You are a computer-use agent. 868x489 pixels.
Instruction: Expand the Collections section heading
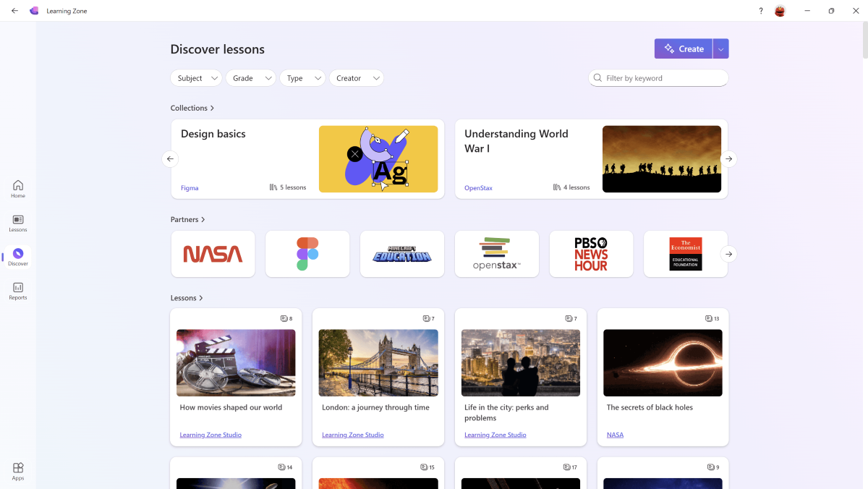click(x=192, y=108)
